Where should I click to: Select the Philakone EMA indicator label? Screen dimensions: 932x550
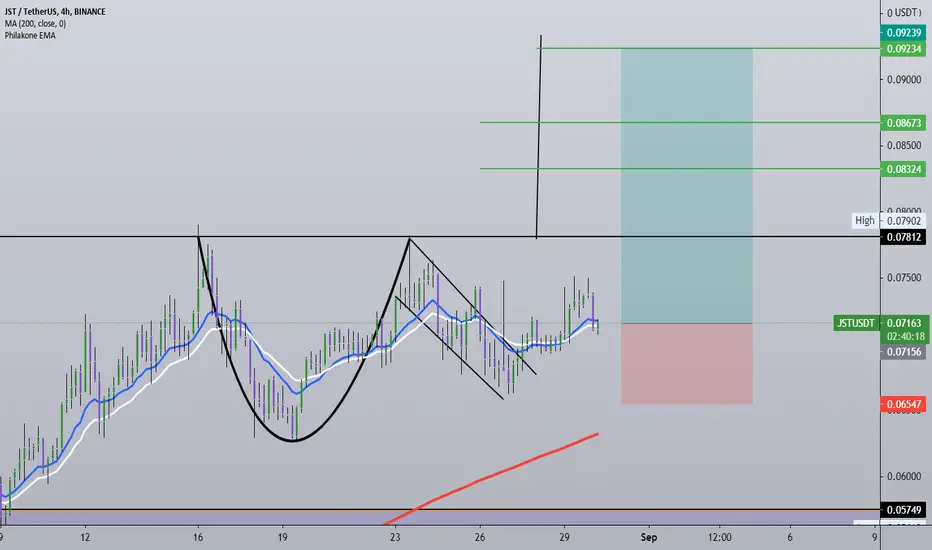(30, 36)
